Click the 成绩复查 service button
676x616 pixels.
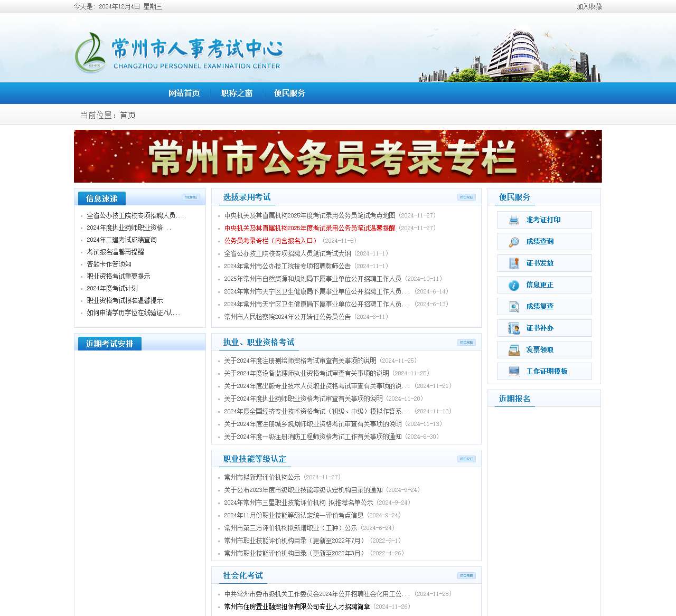click(544, 307)
